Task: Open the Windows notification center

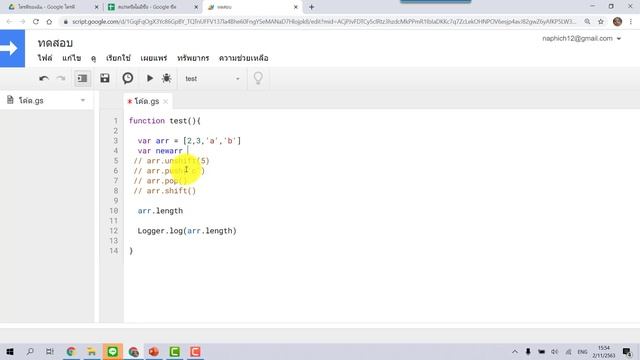Action: pos(627,351)
